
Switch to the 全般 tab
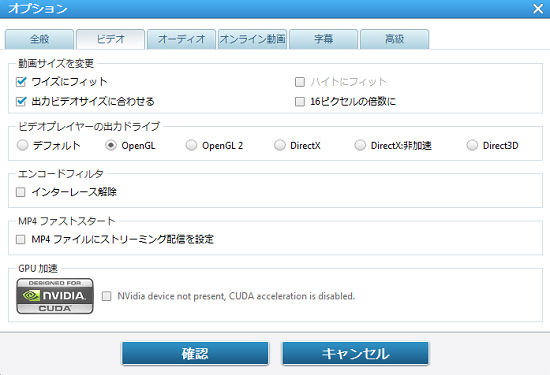point(39,39)
